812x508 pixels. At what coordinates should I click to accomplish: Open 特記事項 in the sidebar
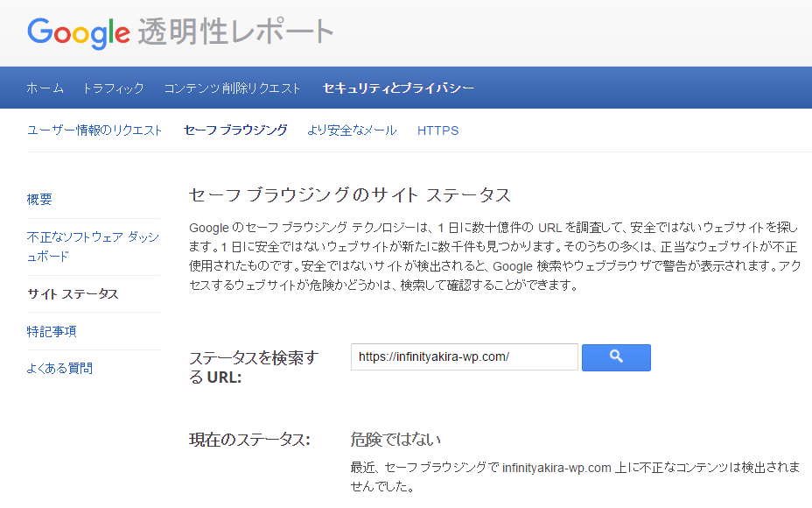52,331
